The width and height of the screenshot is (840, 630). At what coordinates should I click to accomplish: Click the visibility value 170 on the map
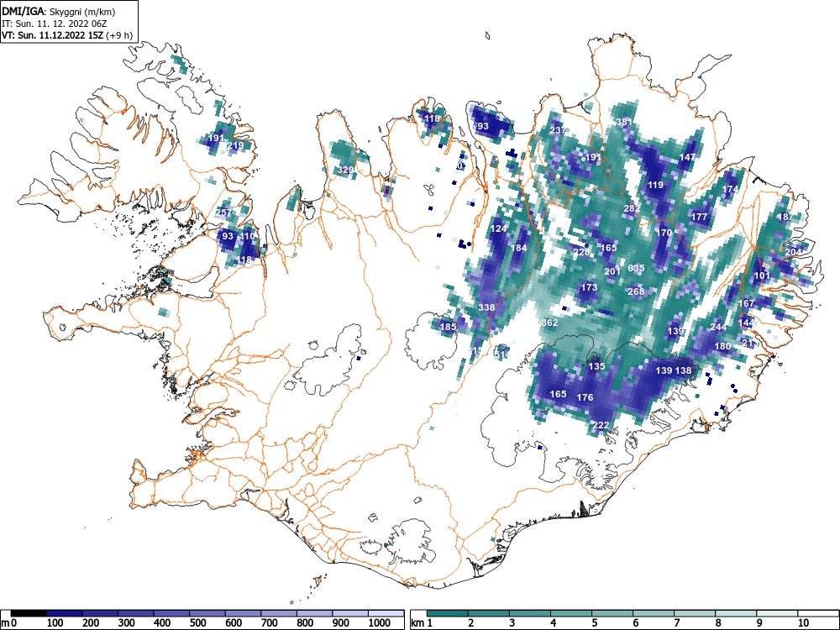point(664,233)
